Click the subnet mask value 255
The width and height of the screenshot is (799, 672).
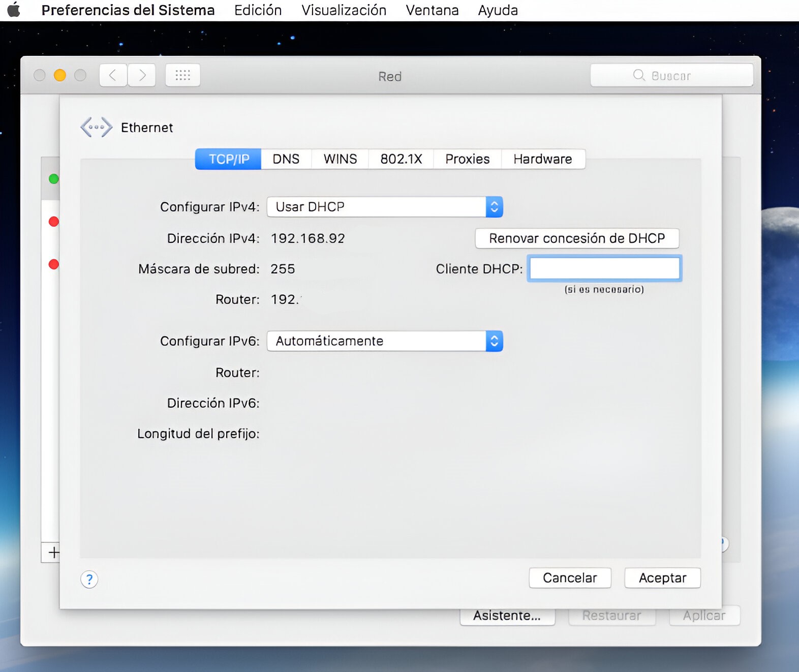coord(283,269)
